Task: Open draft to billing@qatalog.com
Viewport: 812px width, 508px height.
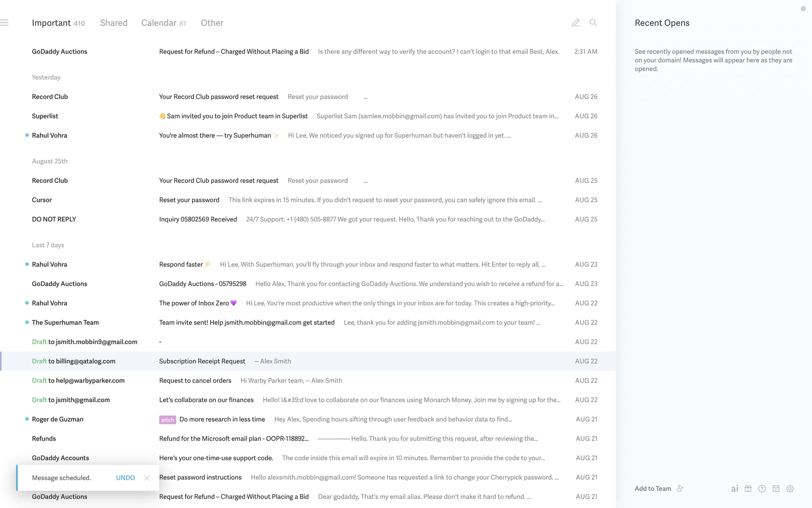Action: [x=202, y=361]
